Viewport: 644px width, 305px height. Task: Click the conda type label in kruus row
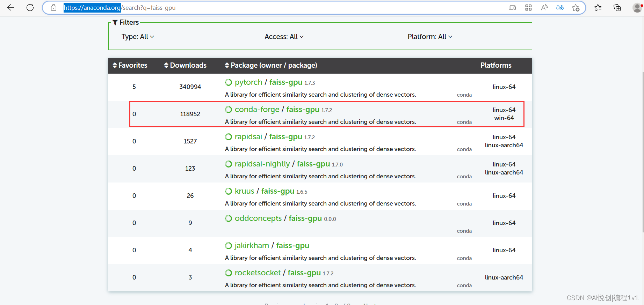tap(464, 204)
